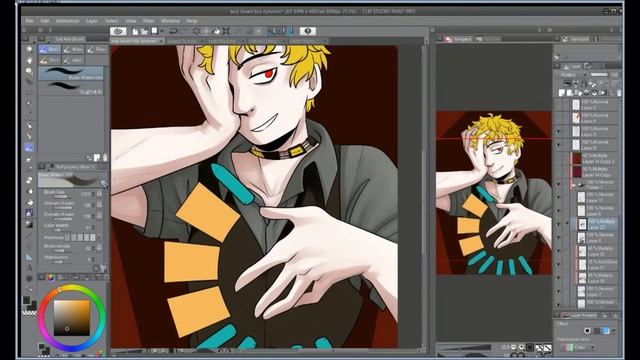Select the Hardness indicator boxes
This screenshot has width=640, height=360.
[80, 238]
